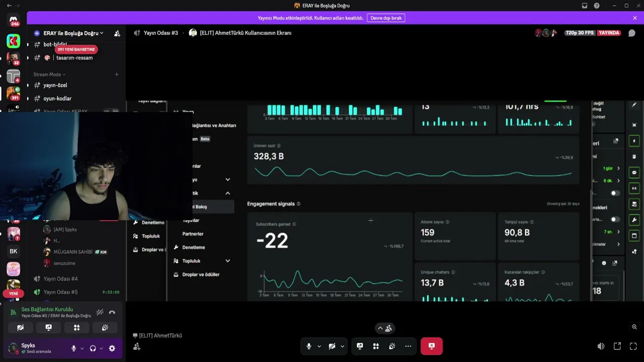644x362 pixels.
Task: Stop watching the stream with red button
Action: coord(431,346)
